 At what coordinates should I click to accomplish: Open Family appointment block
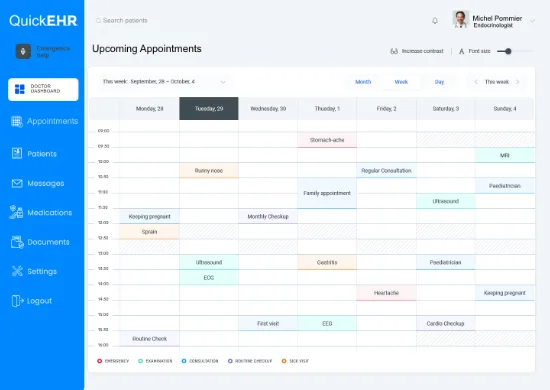(x=327, y=193)
